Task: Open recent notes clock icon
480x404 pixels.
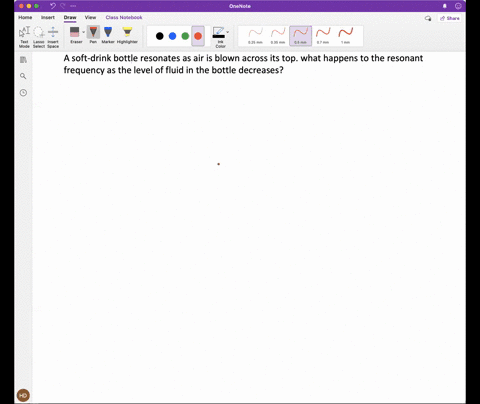Action: [23, 93]
